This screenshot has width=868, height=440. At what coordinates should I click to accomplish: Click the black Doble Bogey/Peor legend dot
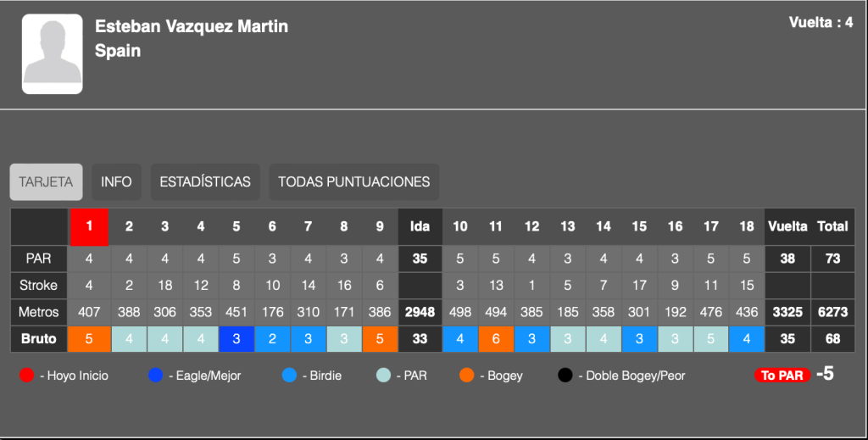click(565, 375)
